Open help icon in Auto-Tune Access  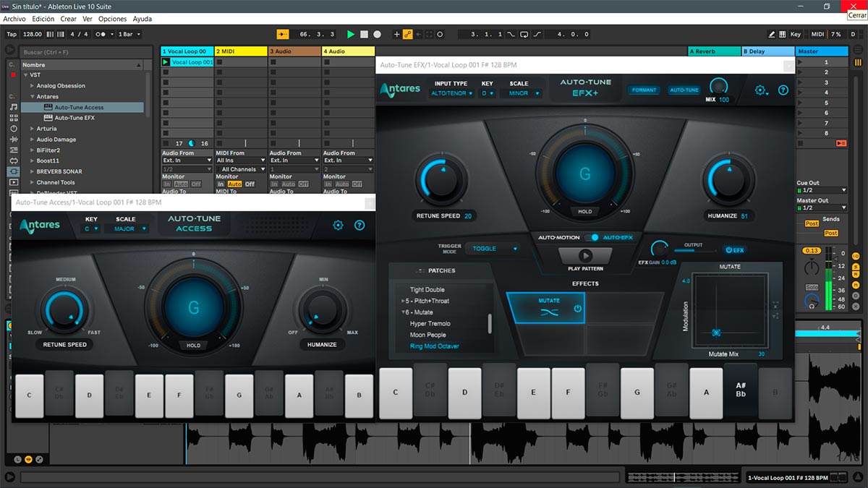click(x=359, y=226)
